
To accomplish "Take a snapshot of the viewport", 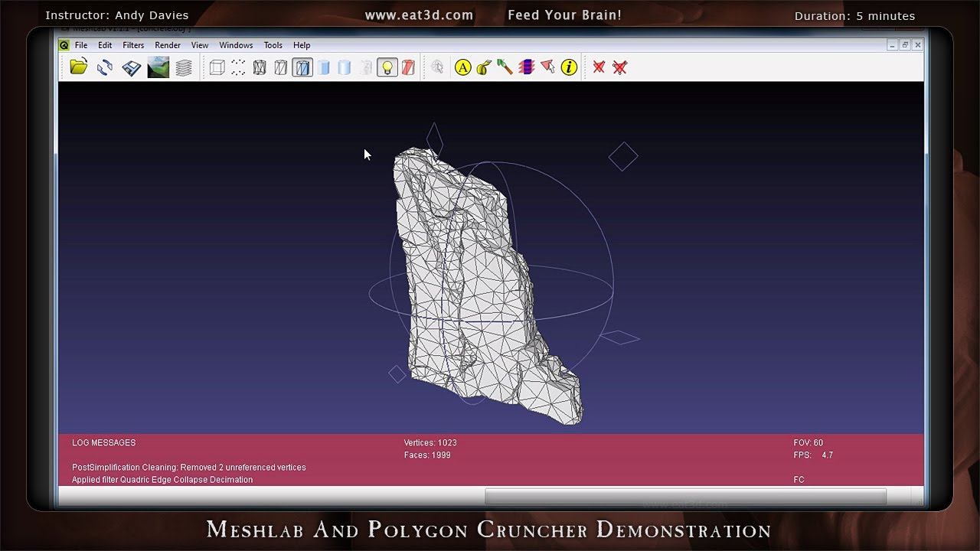I will click(x=158, y=67).
